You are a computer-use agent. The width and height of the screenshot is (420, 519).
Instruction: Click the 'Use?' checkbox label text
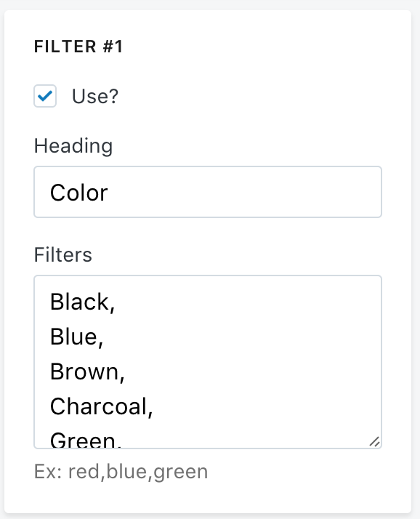(95, 97)
